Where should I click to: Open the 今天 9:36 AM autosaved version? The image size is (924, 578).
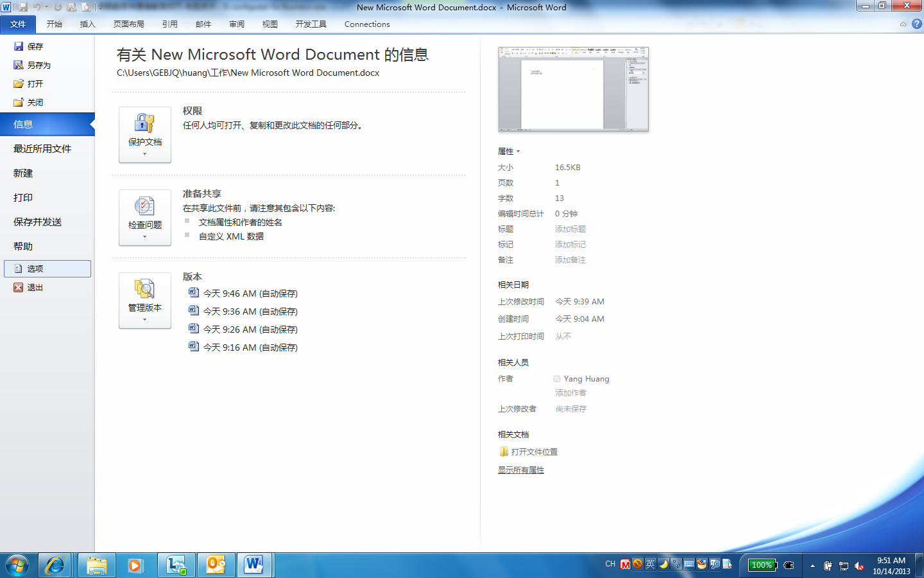[x=250, y=311]
